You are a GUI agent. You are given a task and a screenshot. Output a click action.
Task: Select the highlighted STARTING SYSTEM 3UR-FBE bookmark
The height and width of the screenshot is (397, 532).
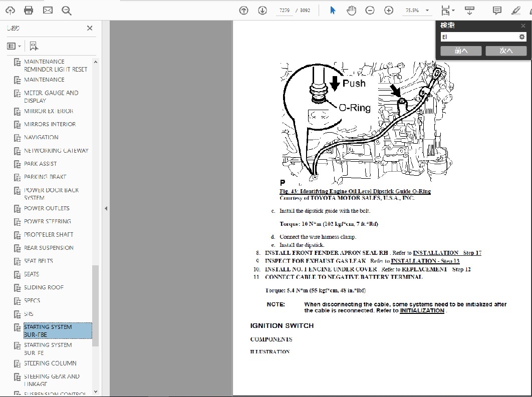(58, 330)
